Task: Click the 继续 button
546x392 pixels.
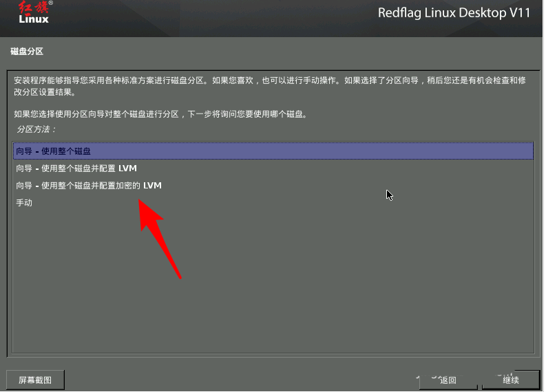Action: (x=511, y=380)
